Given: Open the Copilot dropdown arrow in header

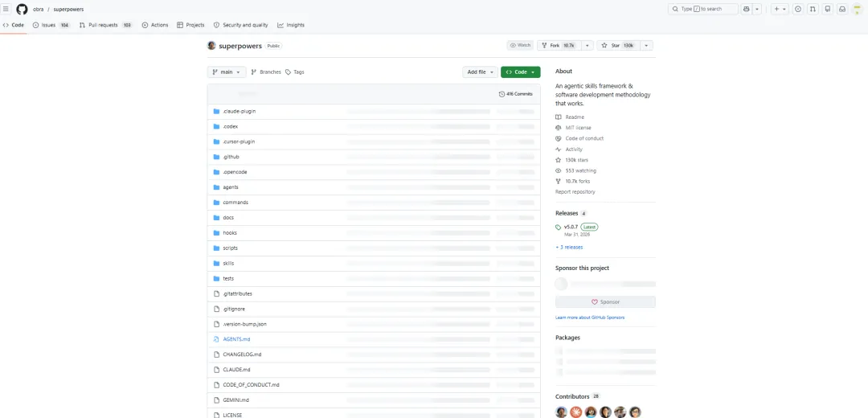Looking at the screenshot, I should pos(757,9).
